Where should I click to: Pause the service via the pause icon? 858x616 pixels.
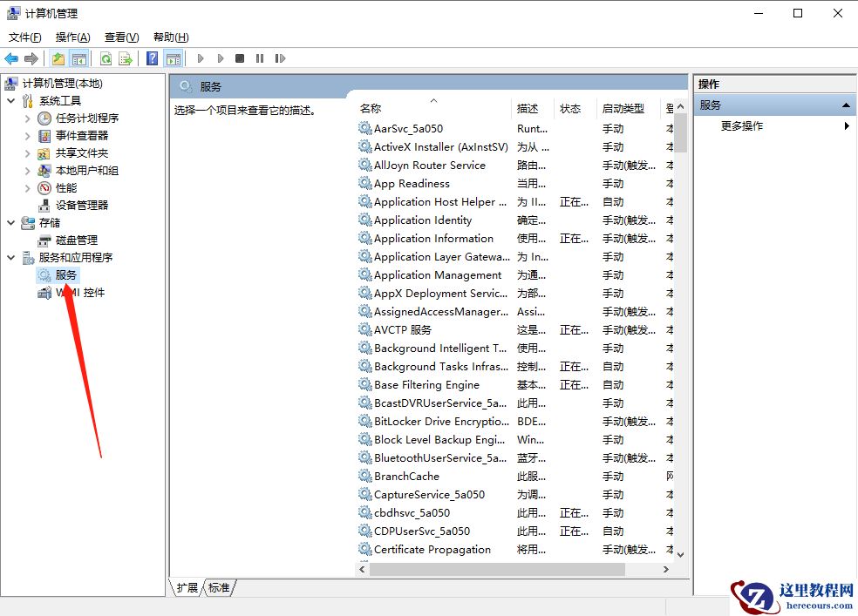click(258, 58)
